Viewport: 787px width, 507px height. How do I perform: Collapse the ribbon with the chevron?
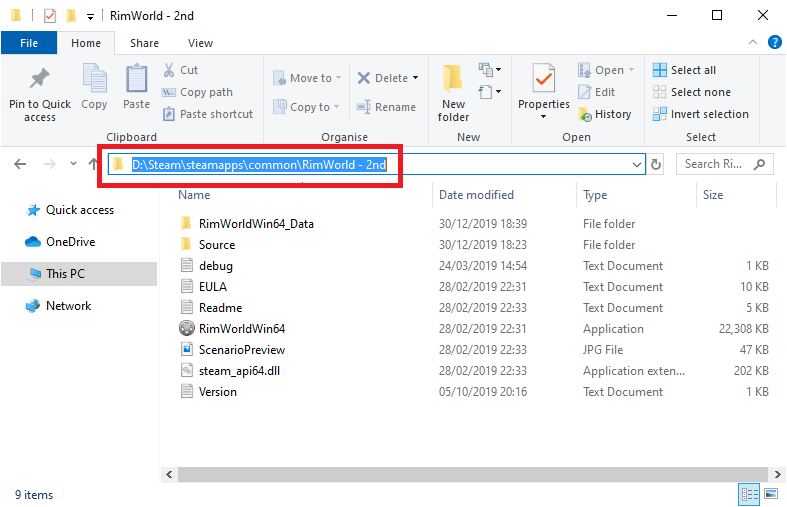[x=754, y=43]
